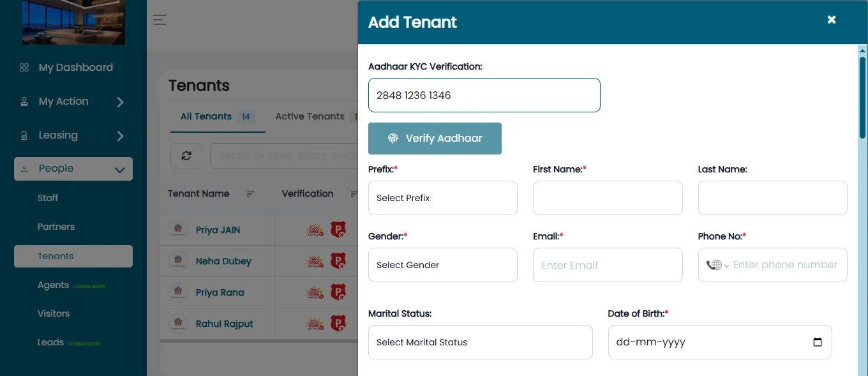Close the Add Tenant panel
The image size is (868, 376).
pos(832,20)
